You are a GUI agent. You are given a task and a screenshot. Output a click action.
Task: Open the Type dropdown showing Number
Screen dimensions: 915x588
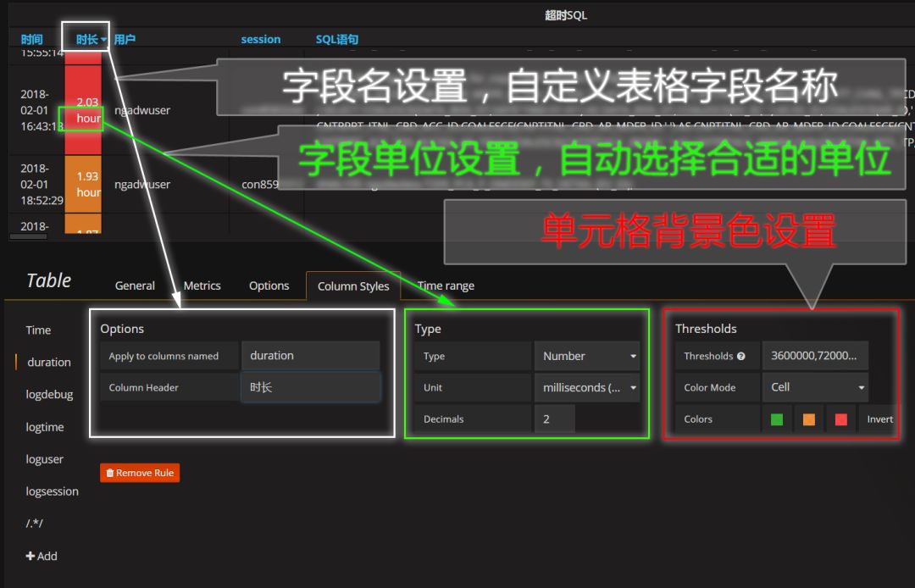(x=587, y=356)
